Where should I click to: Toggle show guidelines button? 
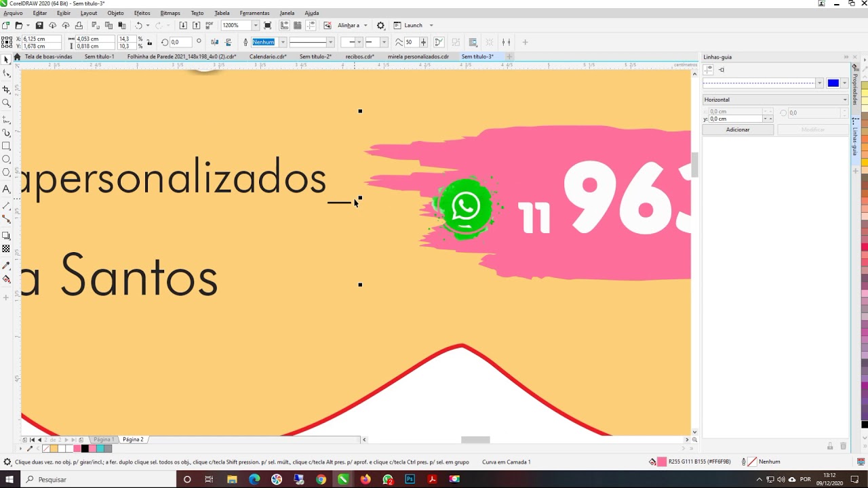(x=311, y=25)
